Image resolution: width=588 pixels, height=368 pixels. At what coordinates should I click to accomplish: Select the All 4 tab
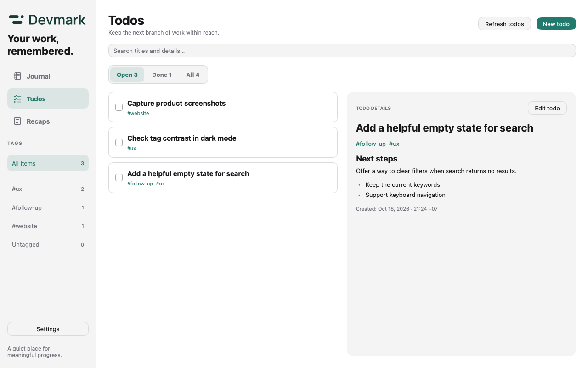point(193,75)
